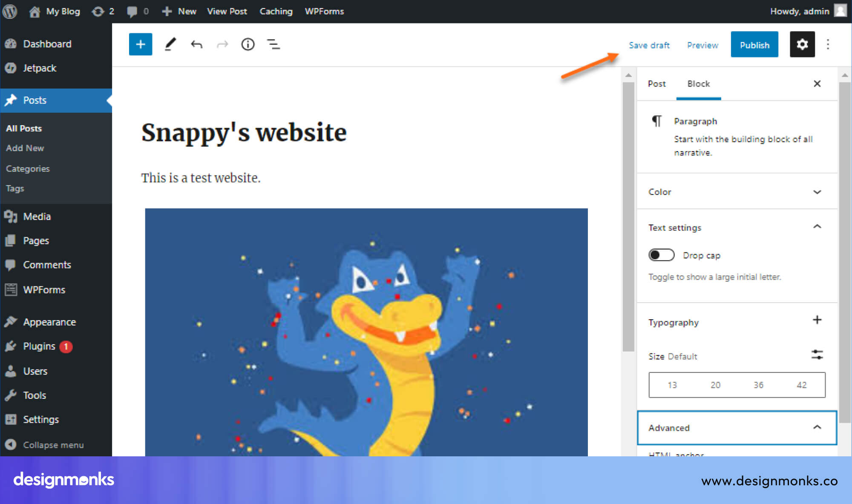Viewport: 852px width, 504px height.
Task: Open Categories under Posts
Action: pos(28,169)
